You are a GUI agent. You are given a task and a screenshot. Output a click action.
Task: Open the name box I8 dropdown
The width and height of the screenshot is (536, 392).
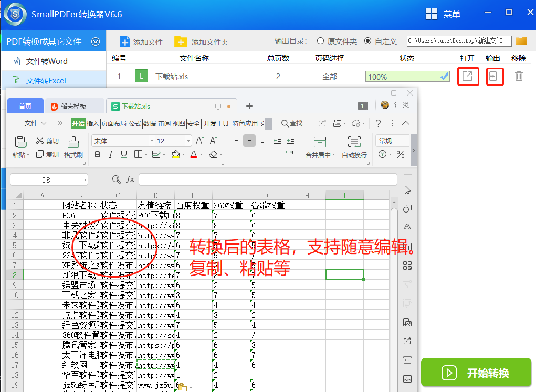click(85, 179)
